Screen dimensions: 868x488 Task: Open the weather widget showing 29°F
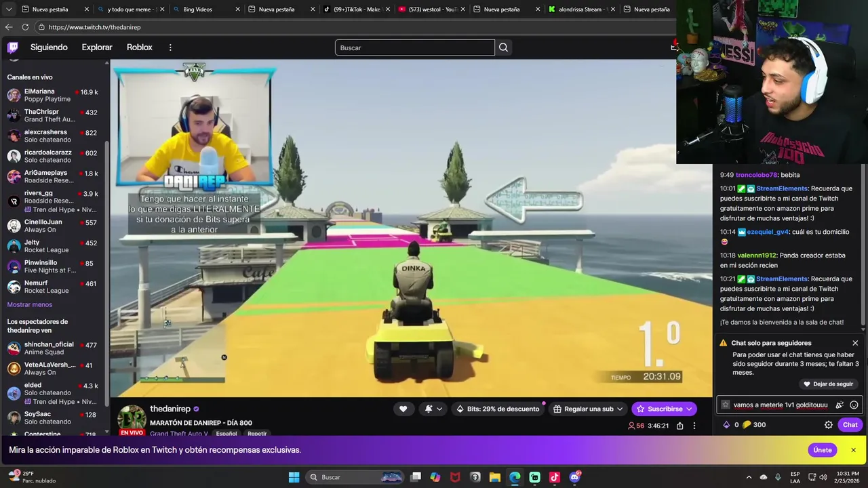32,477
